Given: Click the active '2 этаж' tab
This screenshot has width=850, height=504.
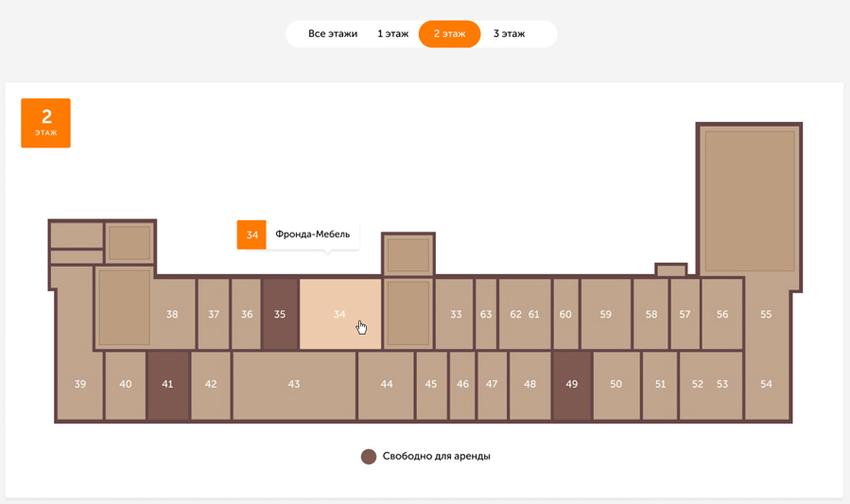Looking at the screenshot, I should click(449, 34).
